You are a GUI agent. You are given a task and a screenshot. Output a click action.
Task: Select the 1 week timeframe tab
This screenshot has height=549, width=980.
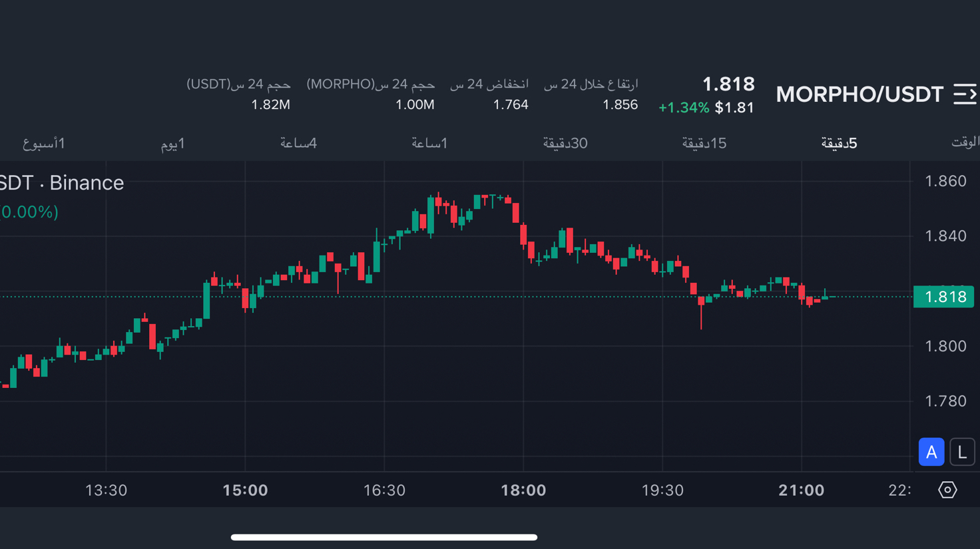44,144
